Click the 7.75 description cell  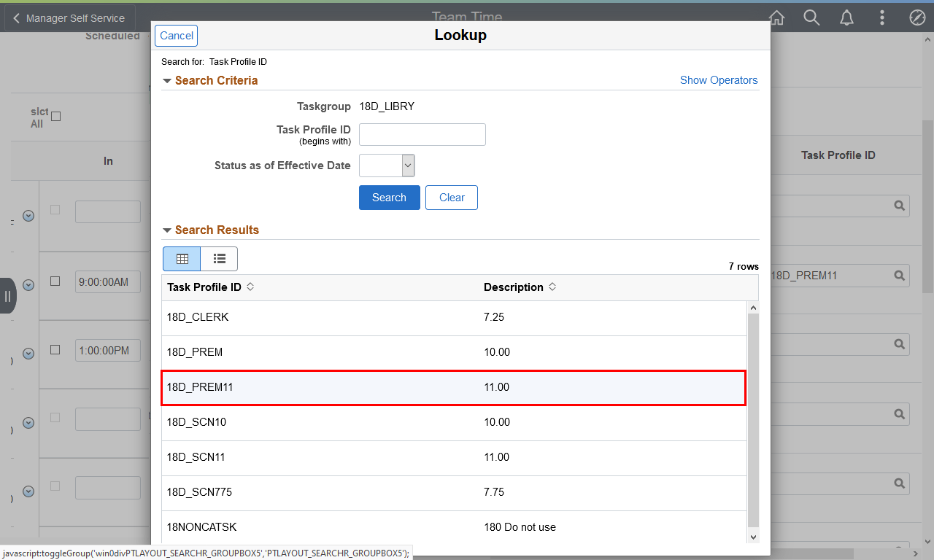click(494, 492)
